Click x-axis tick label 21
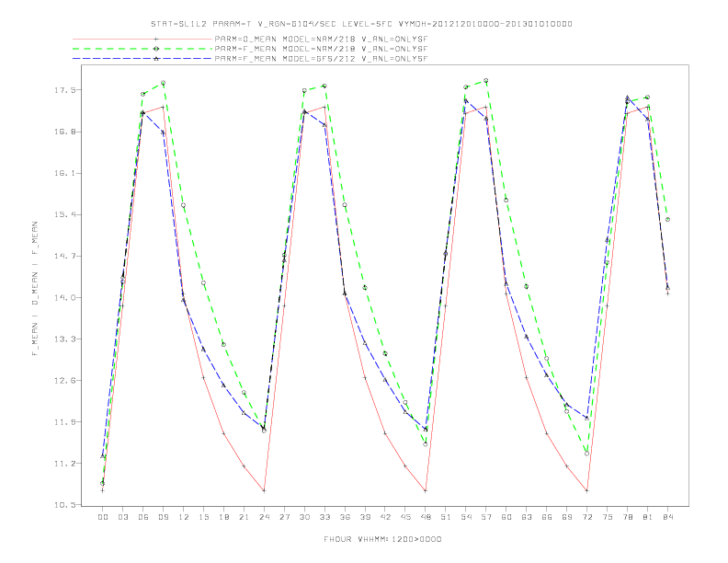 244,517
